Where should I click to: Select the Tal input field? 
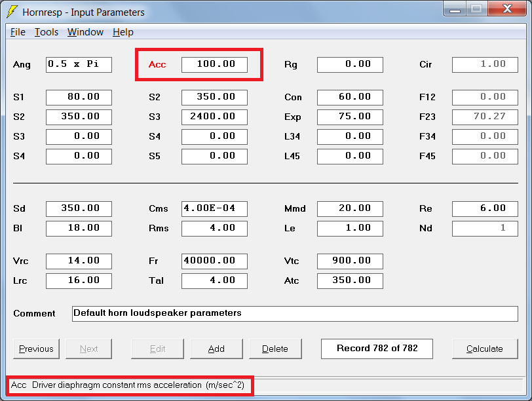(214, 281)
